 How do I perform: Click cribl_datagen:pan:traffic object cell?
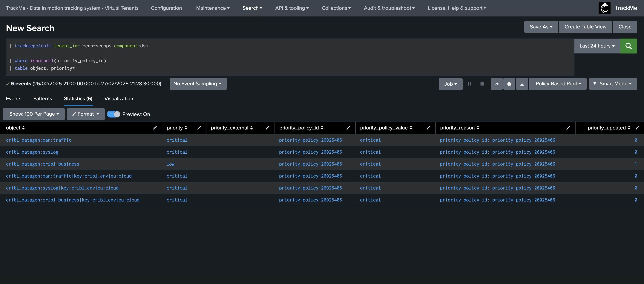[x=39, y=140]
